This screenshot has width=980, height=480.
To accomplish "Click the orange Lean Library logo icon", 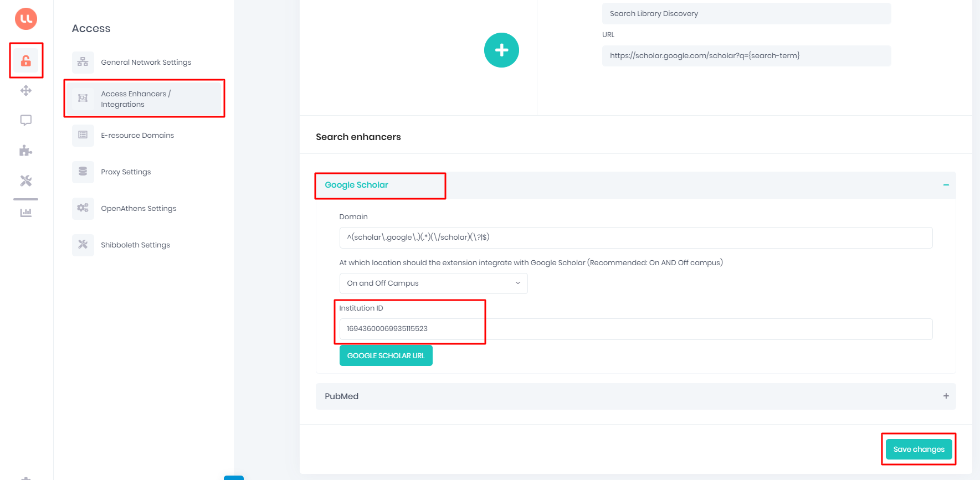I will click(x=26, y=19).
